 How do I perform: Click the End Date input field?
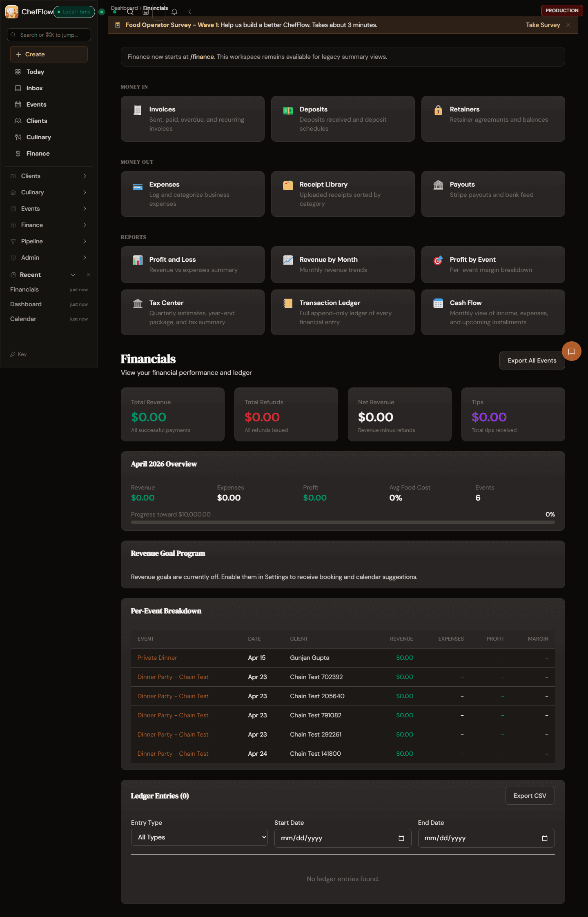486,838
